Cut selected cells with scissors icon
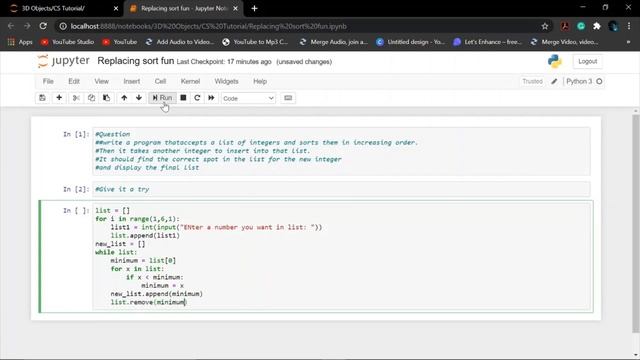This screenshot has width=640, height=360. 76,98
